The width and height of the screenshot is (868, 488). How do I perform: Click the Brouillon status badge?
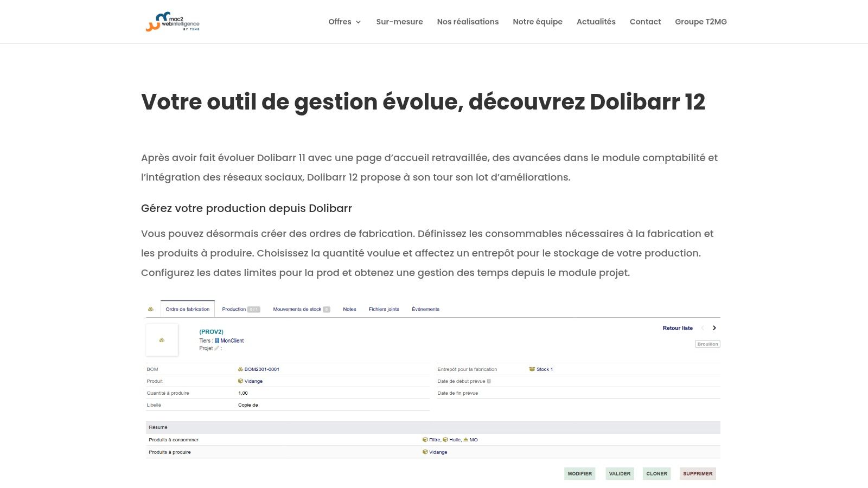(x=707, y=344)
